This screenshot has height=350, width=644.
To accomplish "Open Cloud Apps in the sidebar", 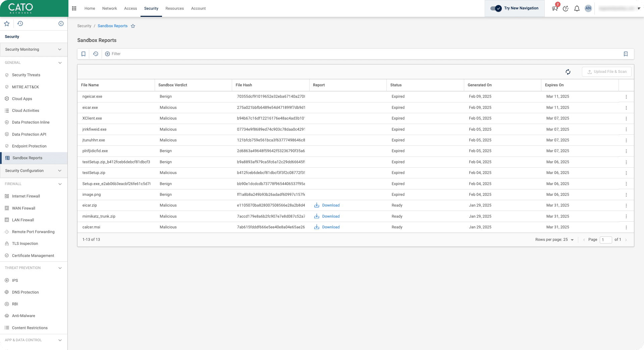I will [22, 99].
